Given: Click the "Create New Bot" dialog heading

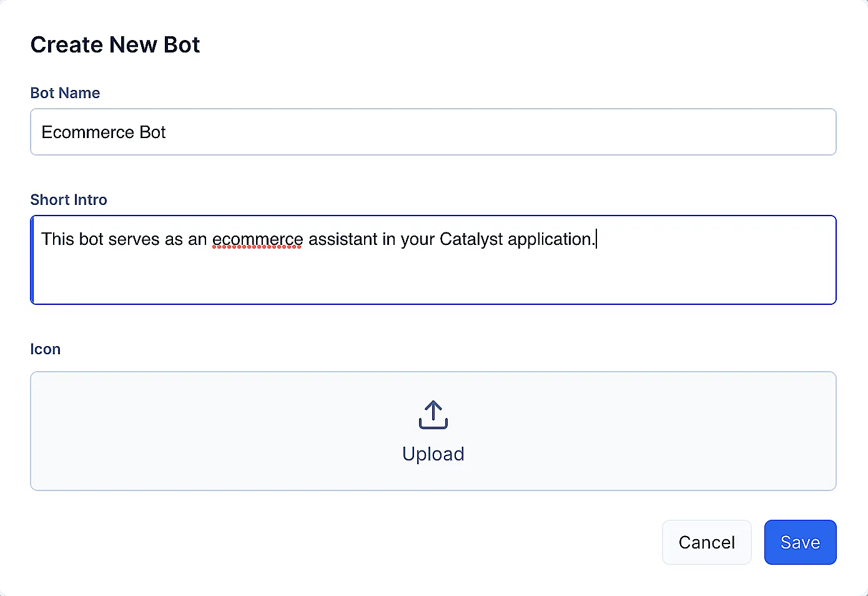Looking at the screenshot, I should coord(115,45).
